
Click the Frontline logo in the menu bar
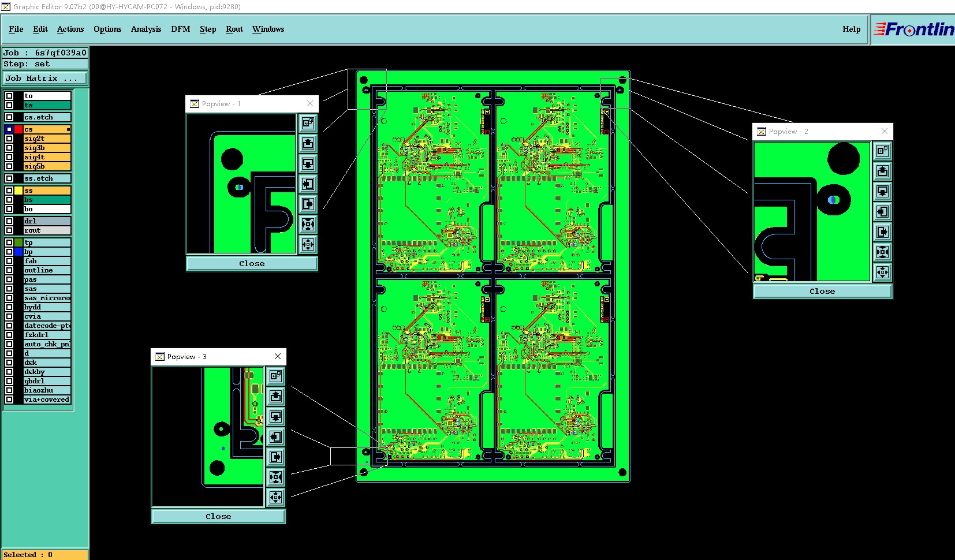[x=913, y=29]
